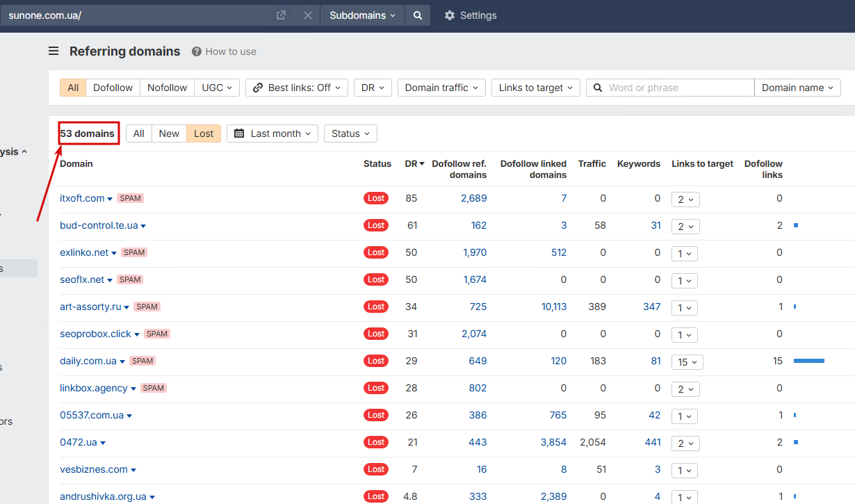Click 441 keywords for 0472.ua
This screenshot has height=504, width=855.
click(653, 442)
